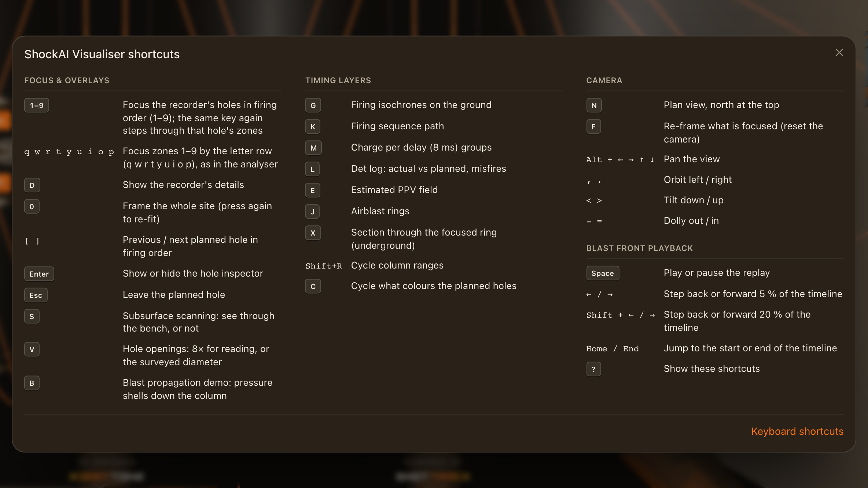Click the '[ ]' bracket keys text

pos(32,241)
